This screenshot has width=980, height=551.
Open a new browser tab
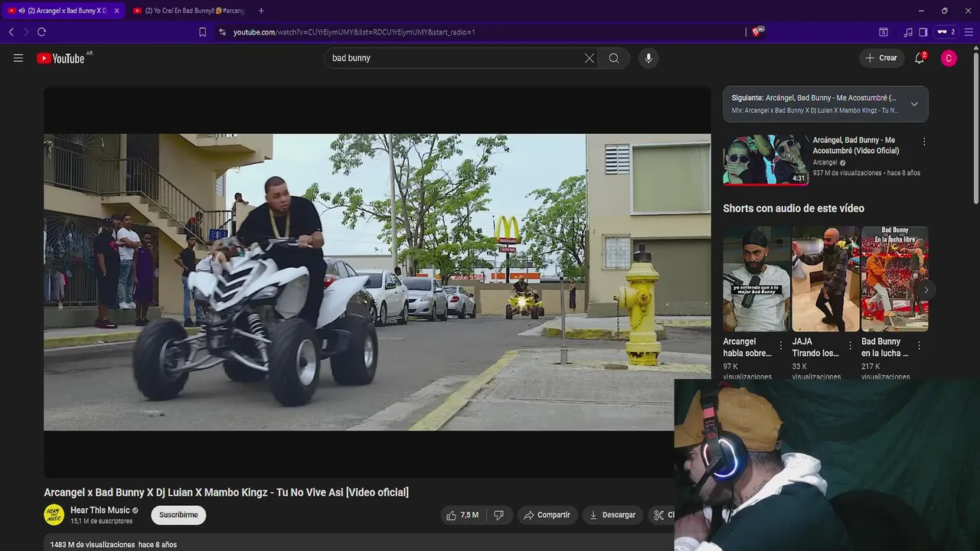pyautogui.click(x=261, y=11)
